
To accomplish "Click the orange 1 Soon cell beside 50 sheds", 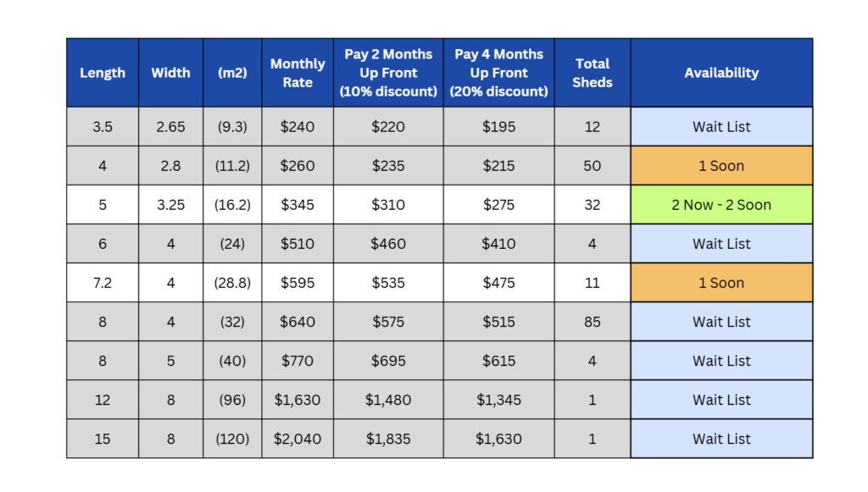I will [x=721, y=166].
